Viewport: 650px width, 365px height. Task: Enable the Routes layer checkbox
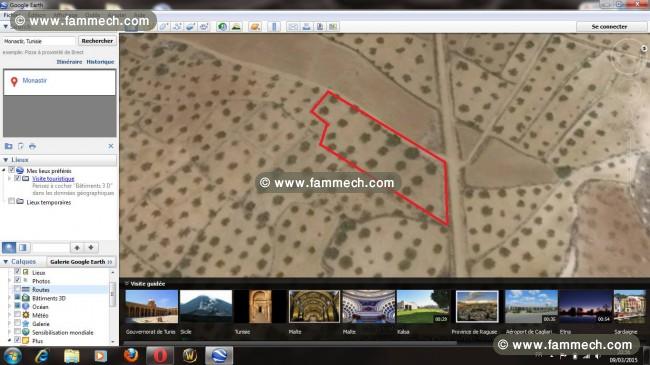click(17, 289)
